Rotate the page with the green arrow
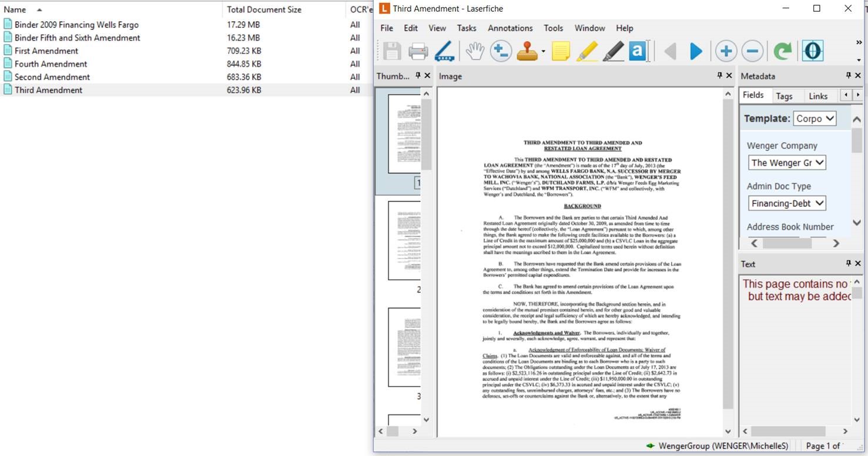Screen dimensions: 868x456 [782, 52]
